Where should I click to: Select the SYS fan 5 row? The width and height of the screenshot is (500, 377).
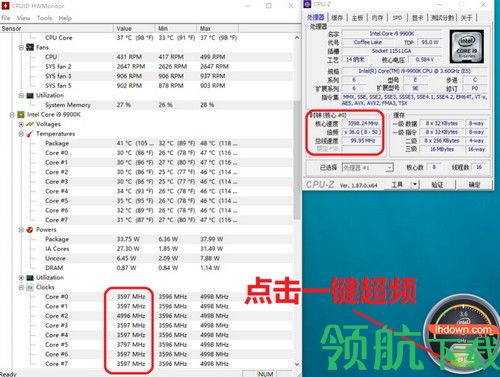147,86
